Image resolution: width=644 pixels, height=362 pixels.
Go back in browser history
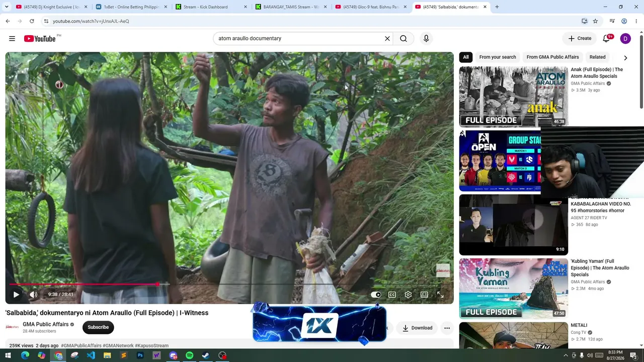coord(8,21)
